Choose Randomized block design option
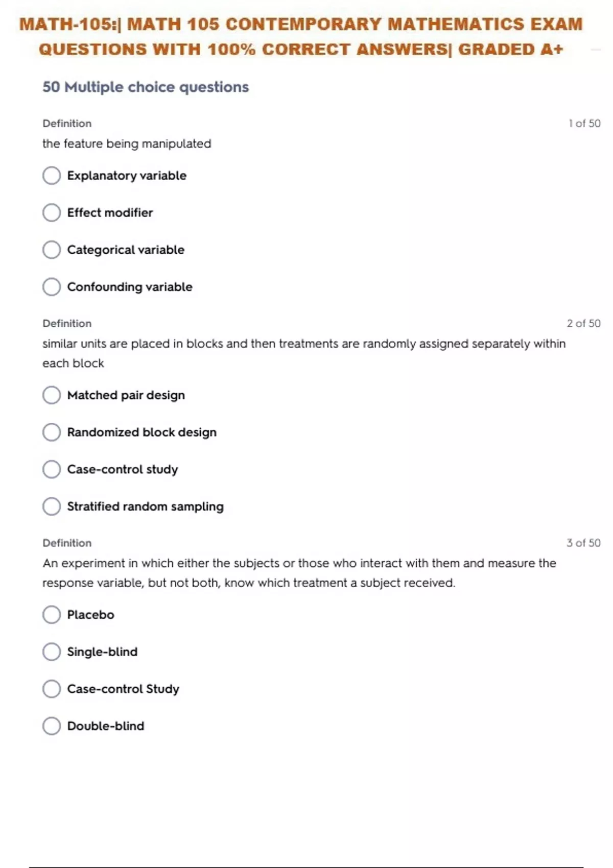This screenshot has width=613, height=868. (x=52, y=432)
